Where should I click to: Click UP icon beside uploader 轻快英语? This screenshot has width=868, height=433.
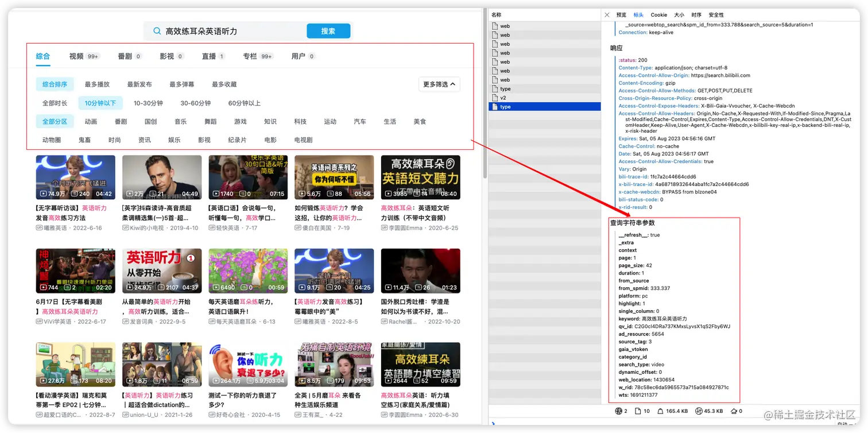click(212, 228)
